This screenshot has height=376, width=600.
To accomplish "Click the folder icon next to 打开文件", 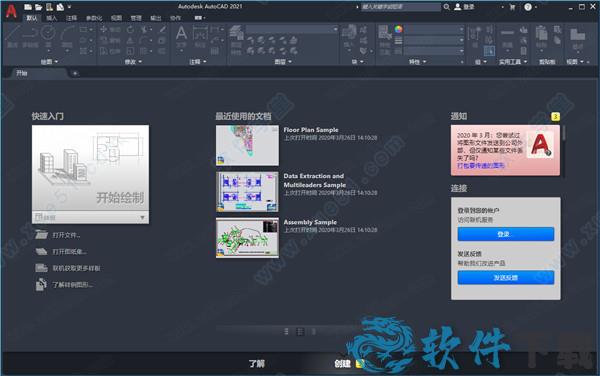I will 41,234.
